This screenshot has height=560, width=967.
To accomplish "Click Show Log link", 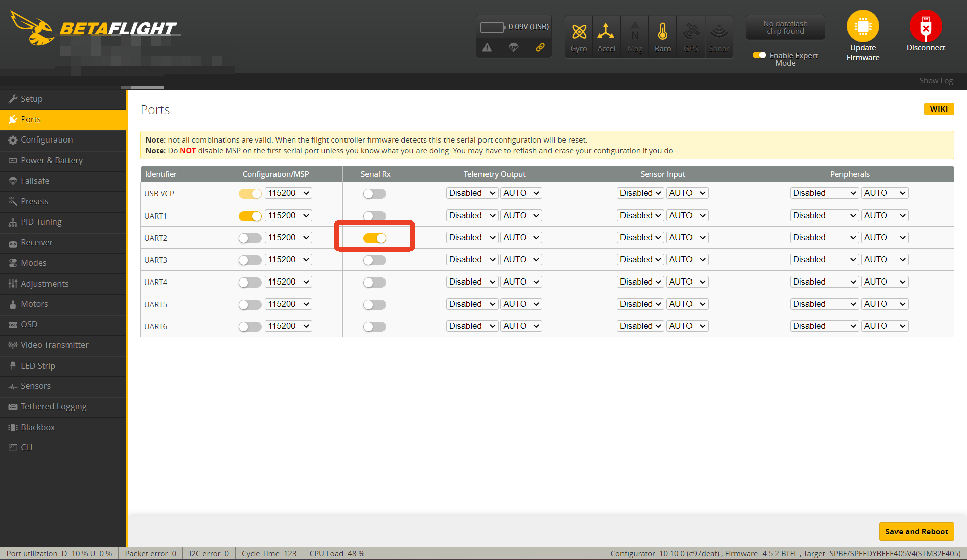I will coord(935,81).
